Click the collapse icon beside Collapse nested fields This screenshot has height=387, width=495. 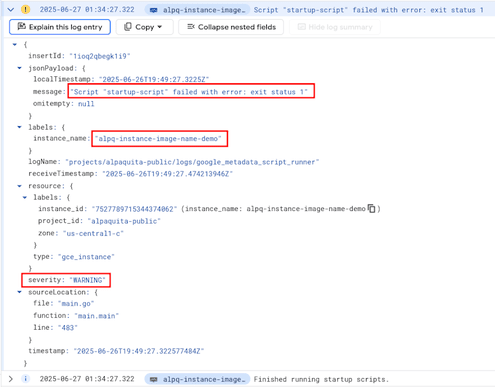point(191,27)
